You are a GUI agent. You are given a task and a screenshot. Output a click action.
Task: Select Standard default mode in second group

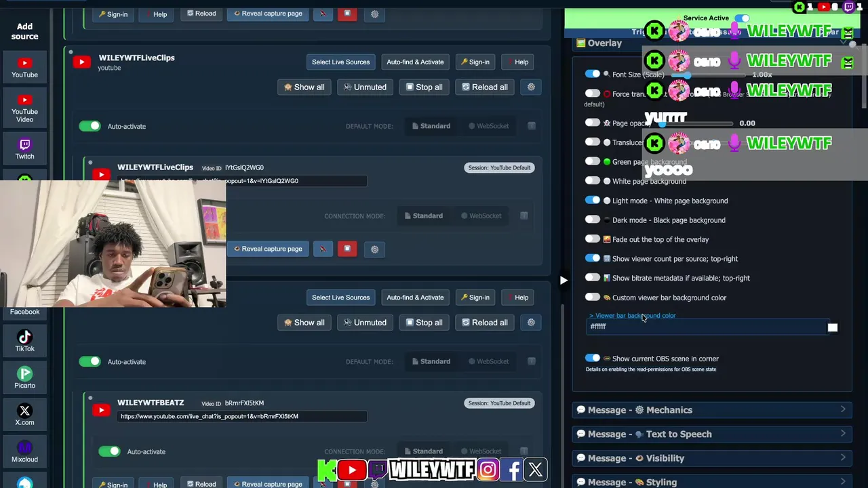coord(431,361)
